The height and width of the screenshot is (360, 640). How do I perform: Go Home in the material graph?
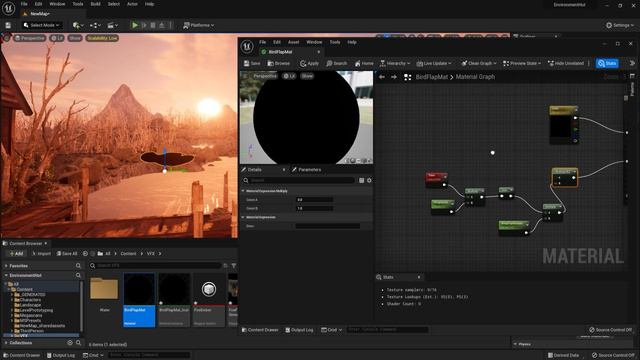click(364, 64)
